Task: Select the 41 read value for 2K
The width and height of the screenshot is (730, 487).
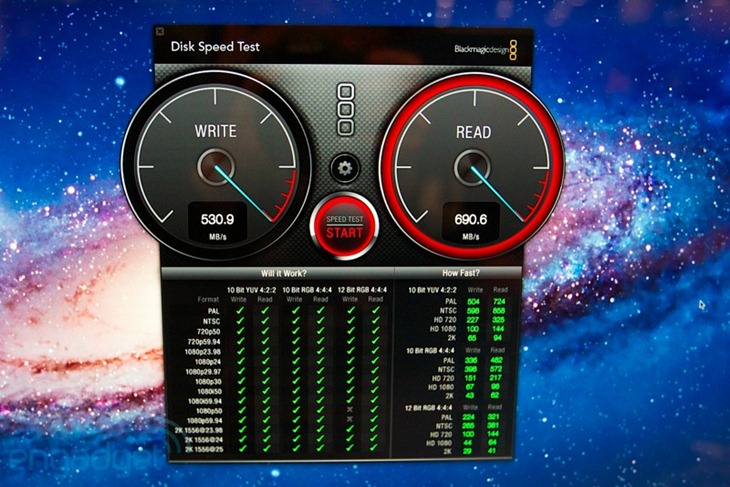Action: point(493,451)
